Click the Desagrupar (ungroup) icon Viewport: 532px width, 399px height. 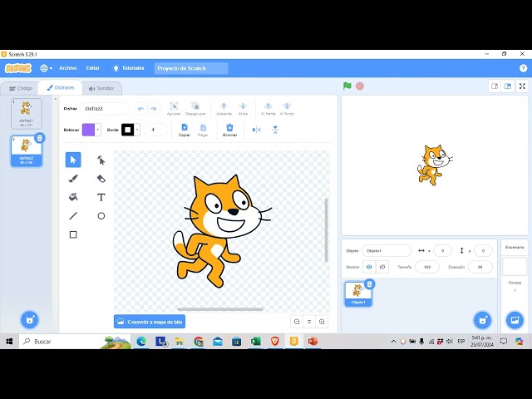195,106
